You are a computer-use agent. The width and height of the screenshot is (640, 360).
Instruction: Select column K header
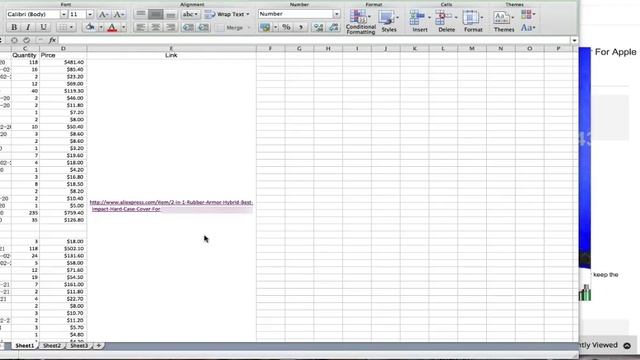click(414, 48)
